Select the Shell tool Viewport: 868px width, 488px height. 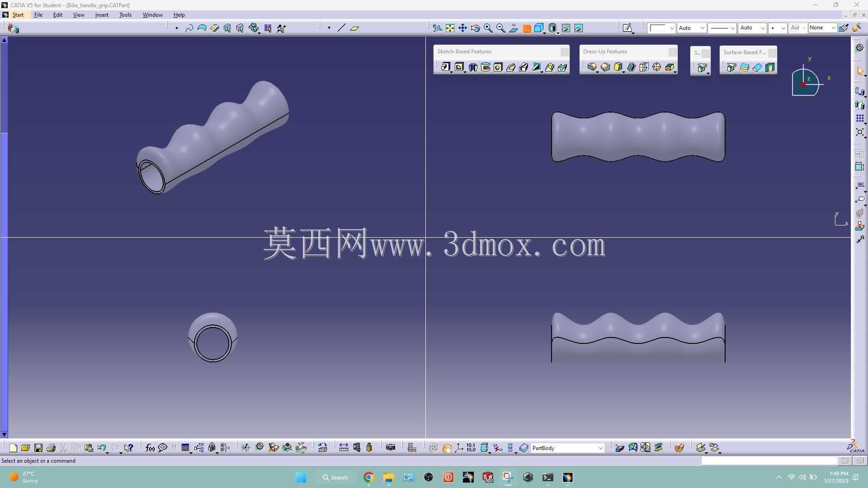pyautogui.click(x=631, y=67)
